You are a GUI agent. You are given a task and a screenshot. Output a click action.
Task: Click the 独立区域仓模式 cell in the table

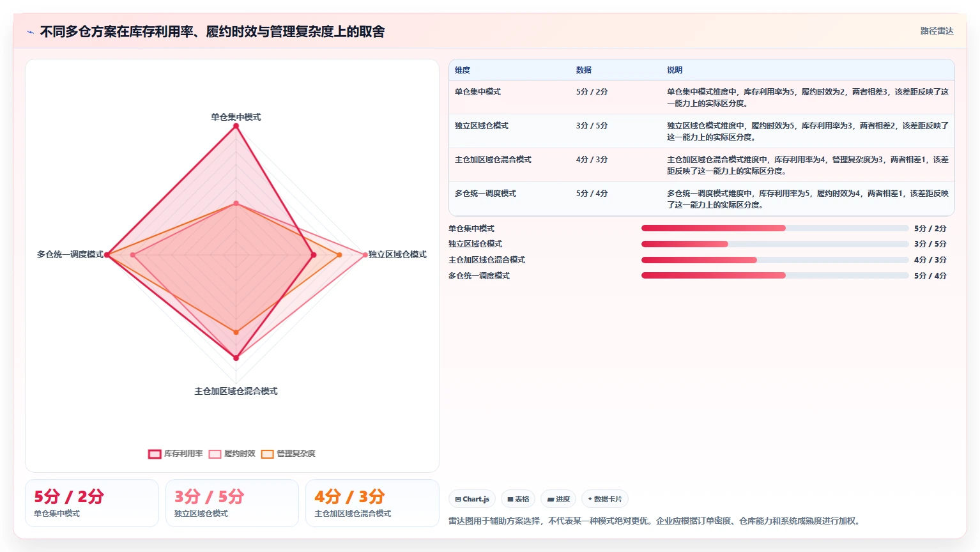pos(482,126)
